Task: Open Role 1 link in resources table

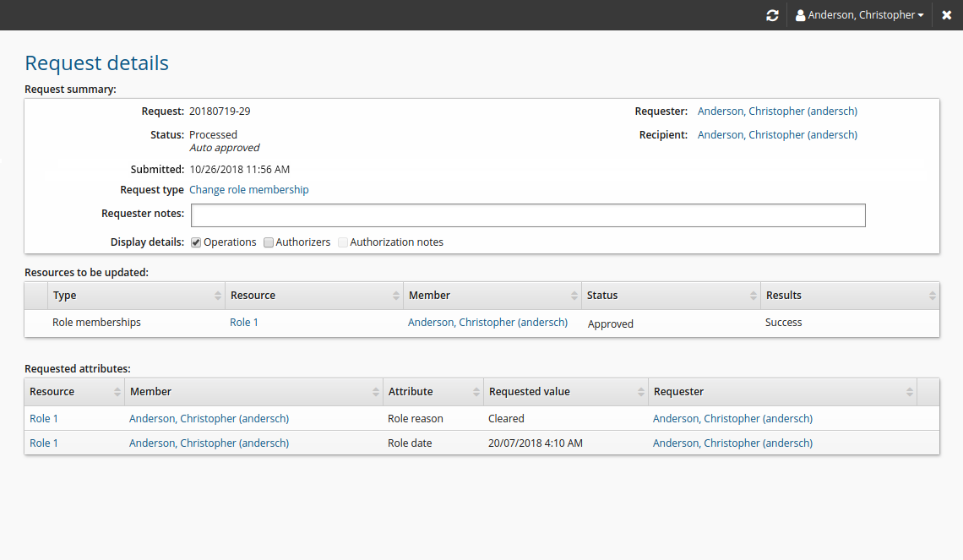Action: [244, 323]
